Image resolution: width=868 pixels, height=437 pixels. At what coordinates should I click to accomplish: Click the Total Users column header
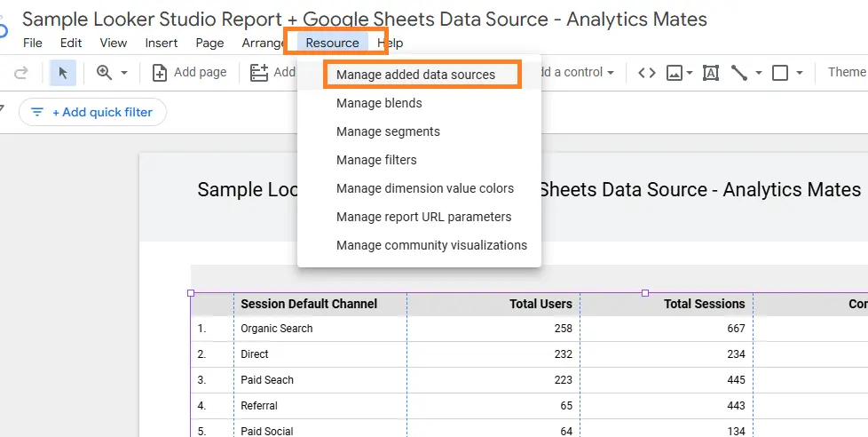541,304
